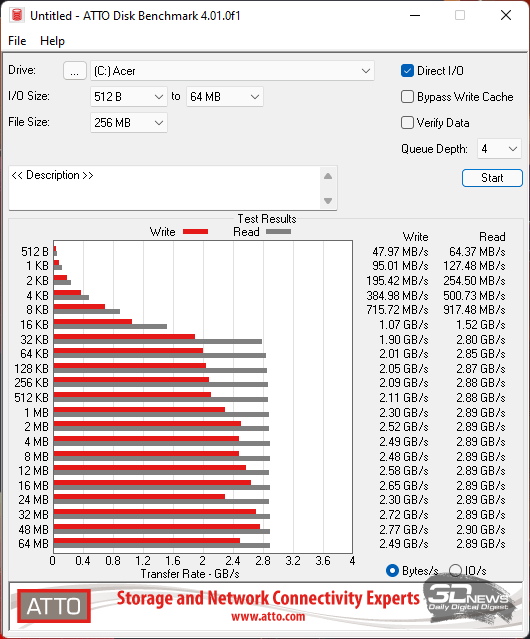Start the benchmark test
Viewport: 530px width, 639px height.
[x=492, y=178]
